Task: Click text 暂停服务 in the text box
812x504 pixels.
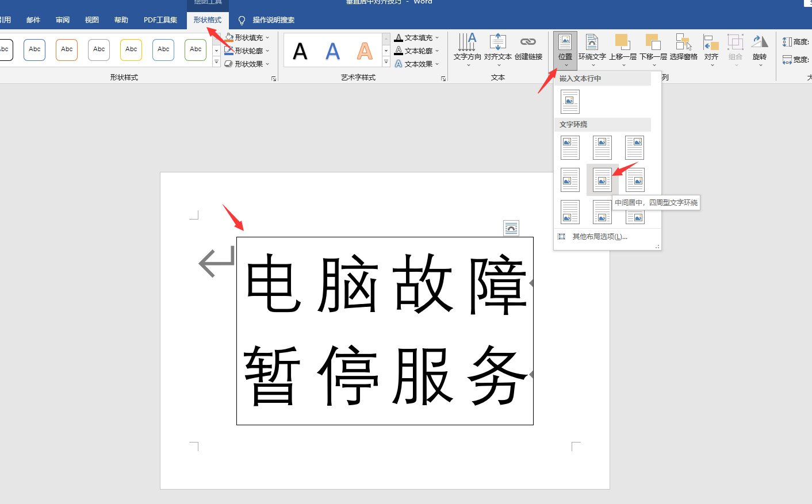Action: (386, 375)
